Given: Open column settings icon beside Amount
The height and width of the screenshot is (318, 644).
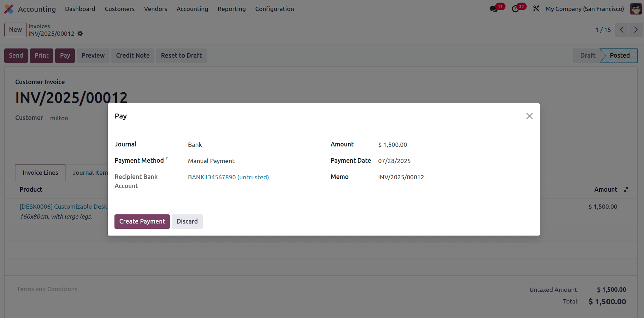Looking at the screenshot, I should 626,190.
